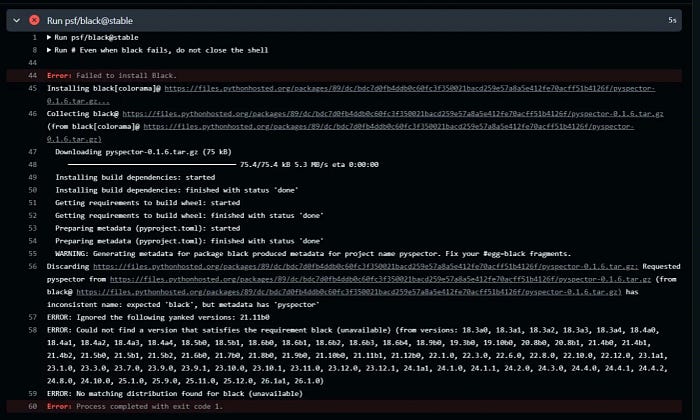700x420 pixels.
Task: Click line number 8
Action: 34,50
